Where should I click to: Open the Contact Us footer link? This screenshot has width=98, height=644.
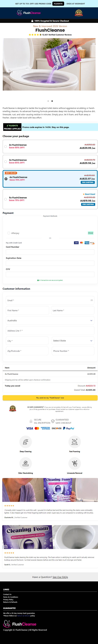pos(7,594)
